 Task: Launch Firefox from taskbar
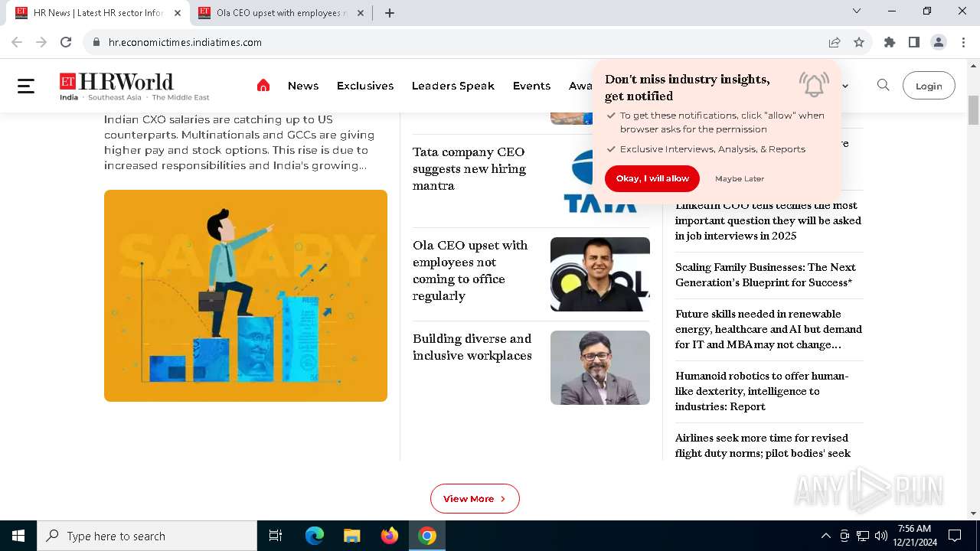click(x=390, y=536)
